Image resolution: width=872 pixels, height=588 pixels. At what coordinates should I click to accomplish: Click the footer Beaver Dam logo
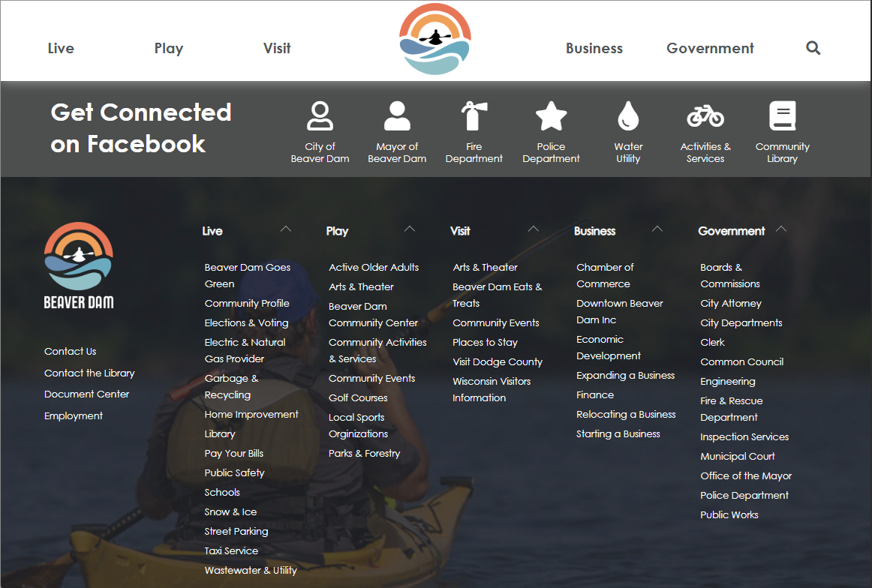[x=79, y=265]
